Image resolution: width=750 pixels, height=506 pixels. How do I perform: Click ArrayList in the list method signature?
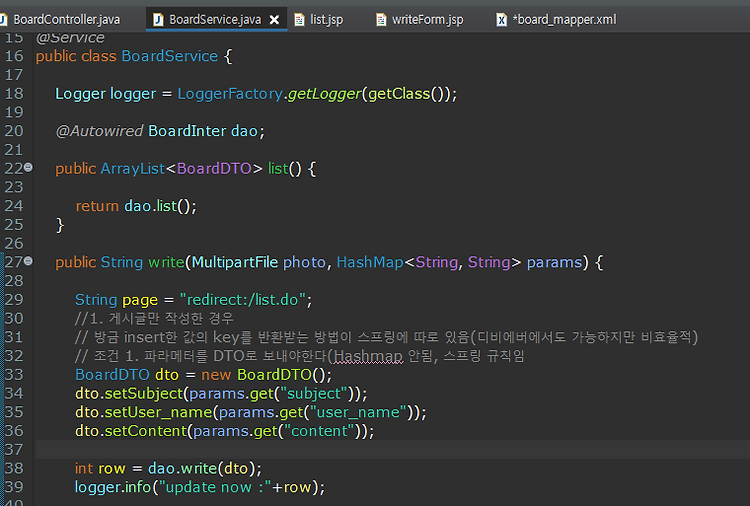click(132, 168)
